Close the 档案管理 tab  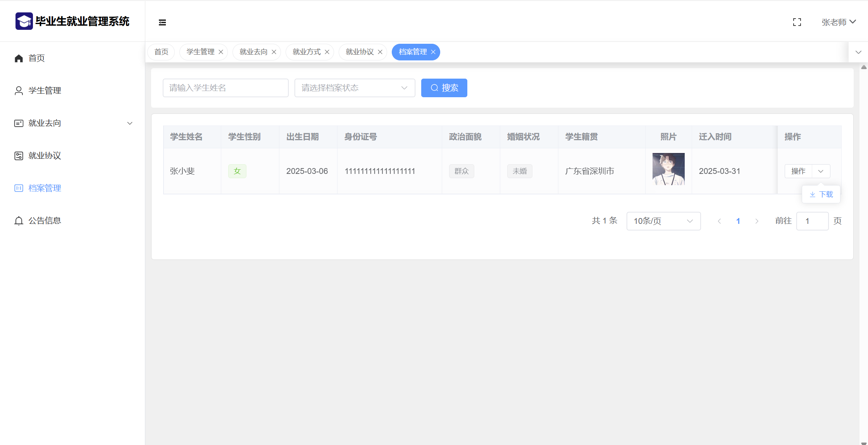pyautogui.click(x=433, y=52)
